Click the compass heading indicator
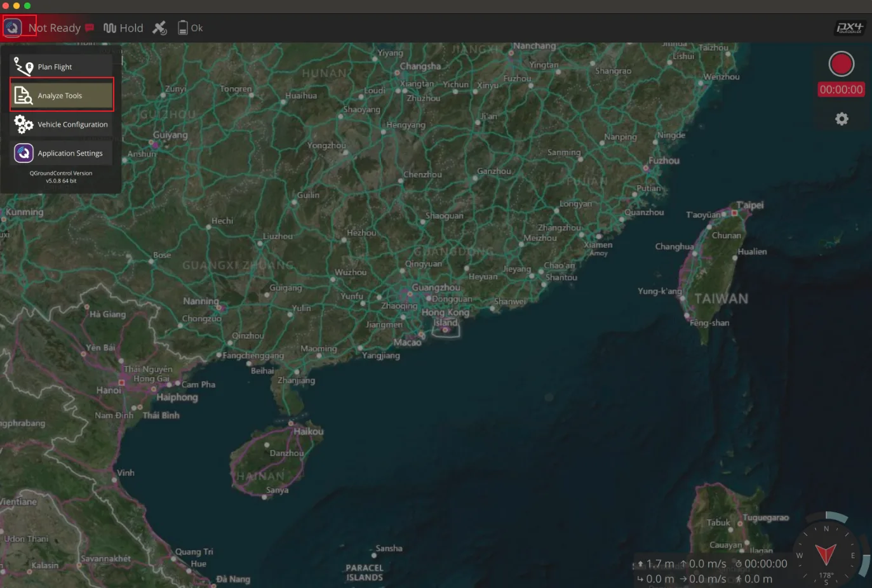This screenshot has height=588, width=872. pyautogui.click(x=826, y=554)
